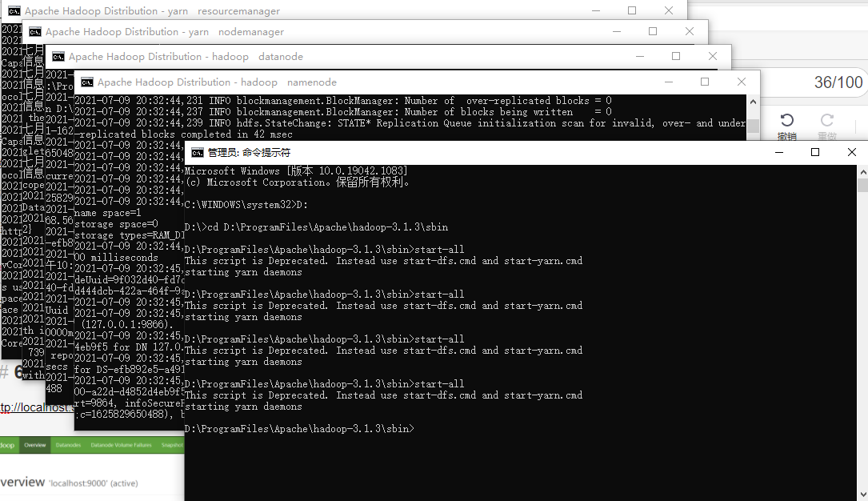The width and height of the screenshot is (868, 501).
Task: Click the resourcemanager window title bar icon
Action: point(14,11)
